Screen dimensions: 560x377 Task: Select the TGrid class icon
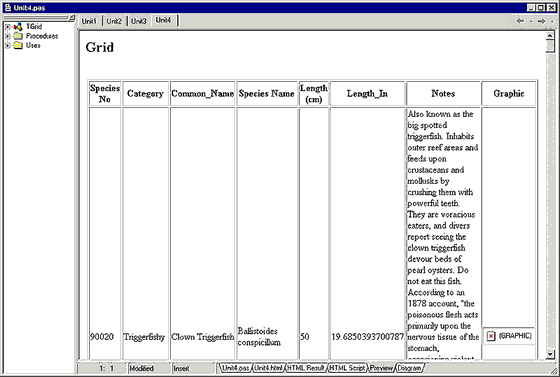pyautogui.click(x=18, y=27)
